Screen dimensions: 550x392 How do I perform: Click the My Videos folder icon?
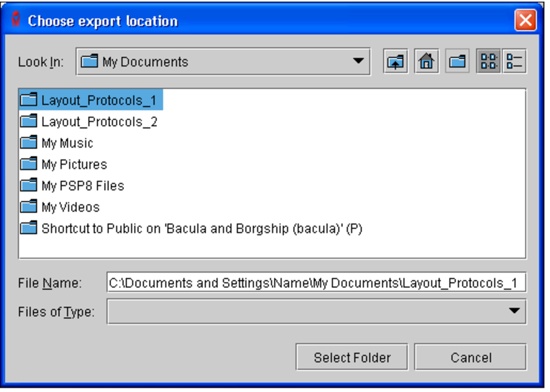pos(28,207)
